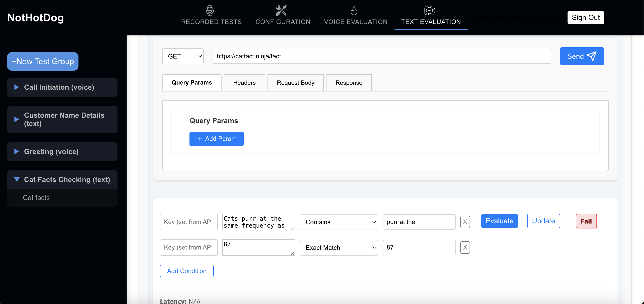Click the request URL input field
Image resolution: width=644 pixels, height=304 pixels.
click(381, 56)
